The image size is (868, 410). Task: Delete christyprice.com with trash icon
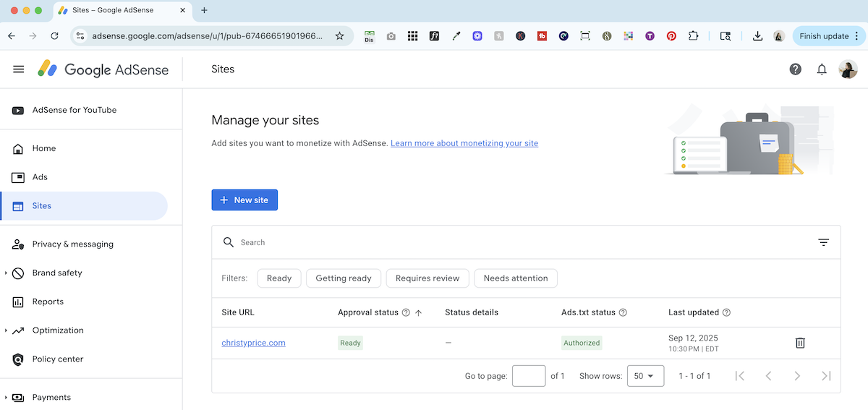point(800,343)
